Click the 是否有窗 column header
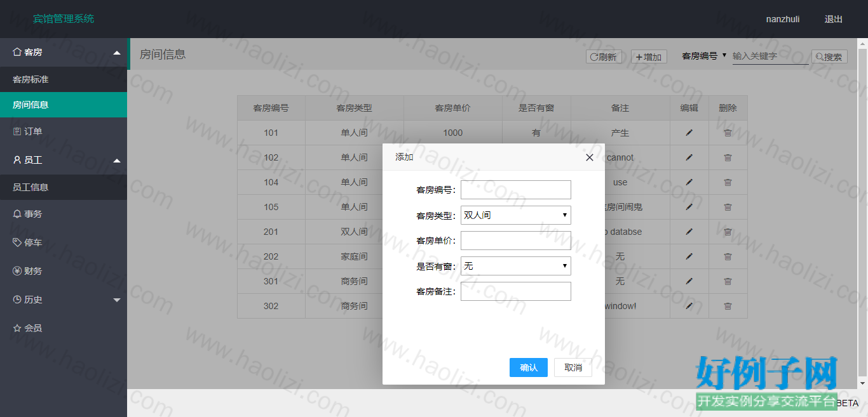The width and height of the screenshot is (868, 417). 536,108
